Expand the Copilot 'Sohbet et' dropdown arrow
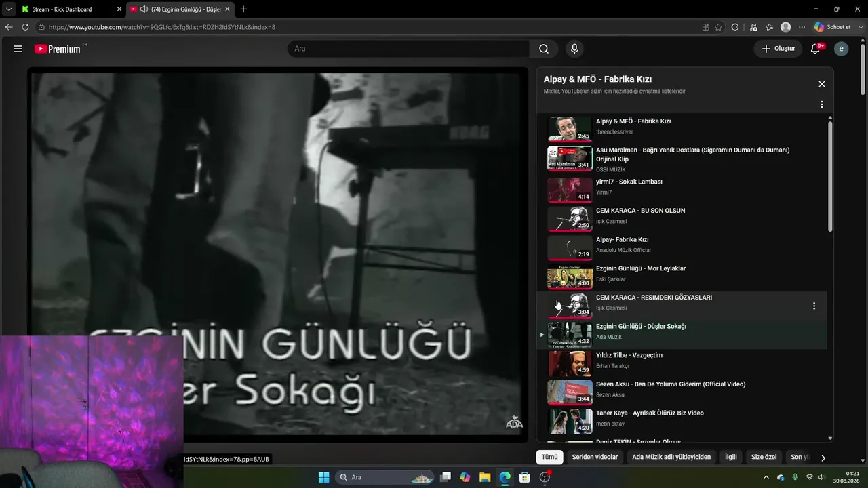This screenshot has width=868, height=488. click(859, 27)
